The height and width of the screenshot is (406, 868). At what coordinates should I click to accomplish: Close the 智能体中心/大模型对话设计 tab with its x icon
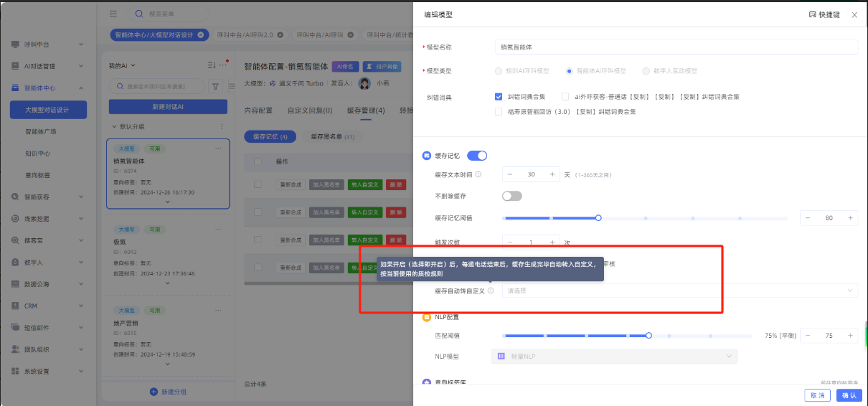[200, 34]
